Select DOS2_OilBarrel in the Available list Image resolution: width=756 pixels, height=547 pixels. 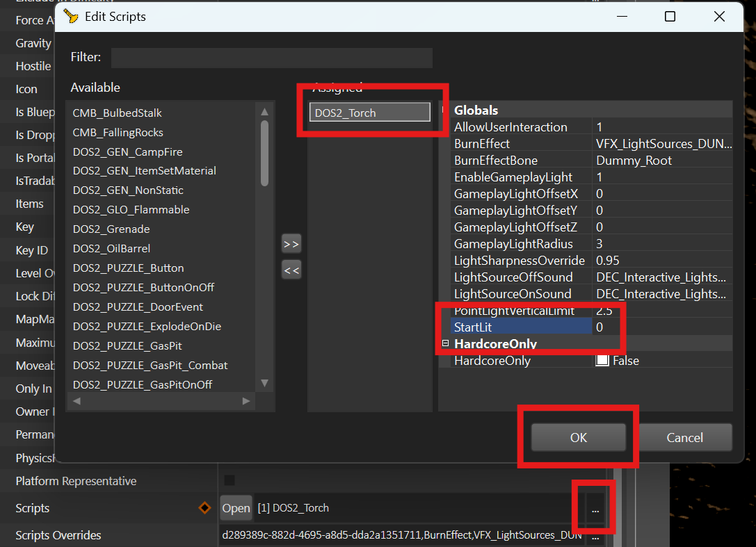coord(111,248)
